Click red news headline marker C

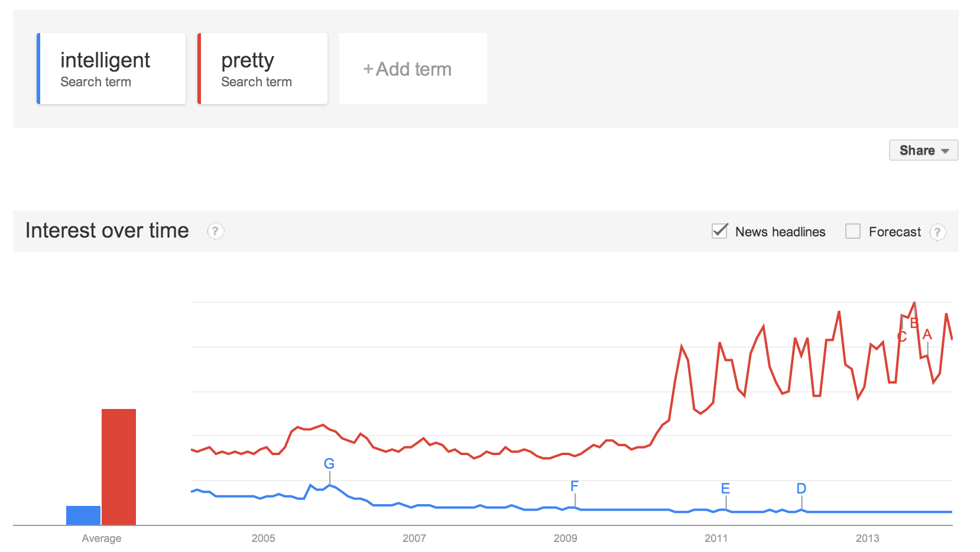(902, 337)
